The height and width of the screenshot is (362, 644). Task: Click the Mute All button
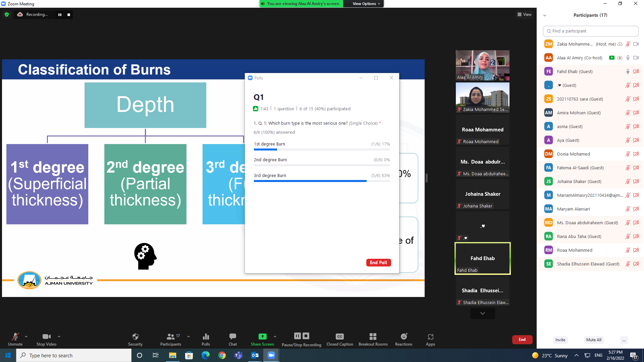(x=593, y=340)
